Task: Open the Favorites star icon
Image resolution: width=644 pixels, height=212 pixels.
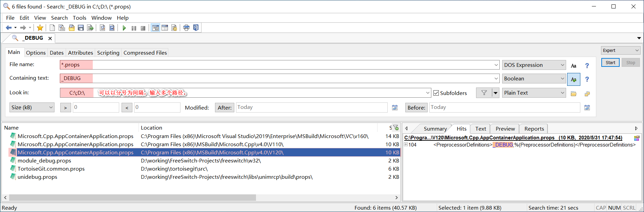Action: (40, 28)
